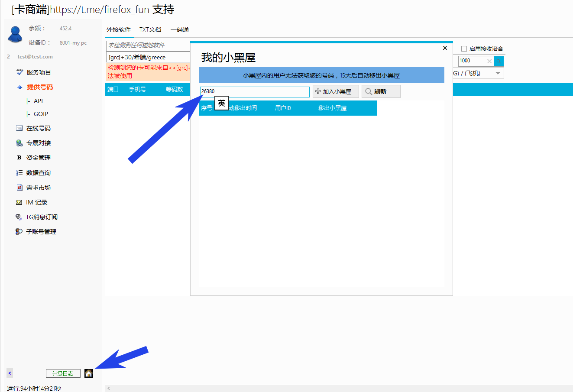The height and width of the screenshot is (392, 573).
Task: Click the globe link icon beside 专属对接
Action: (x=19, y=143)
